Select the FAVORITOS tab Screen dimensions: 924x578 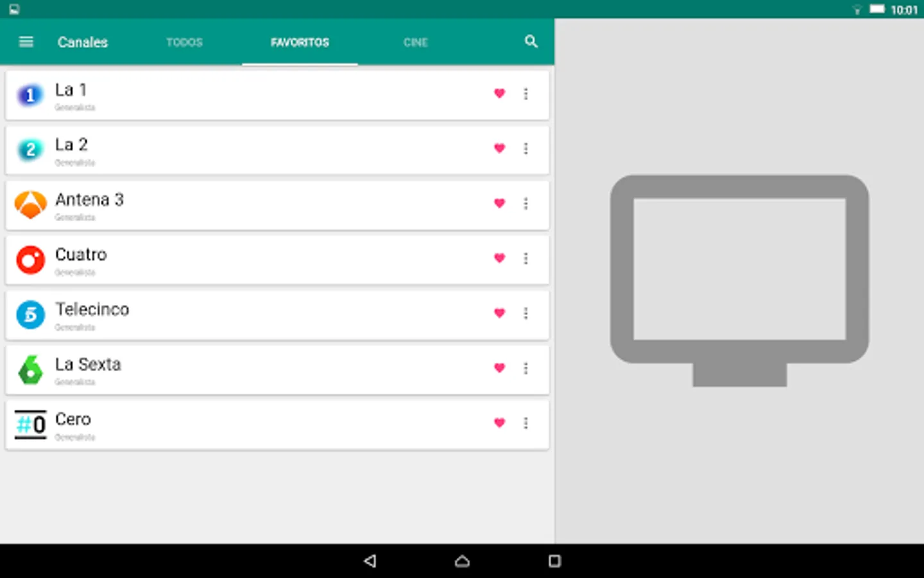pos(300,42)
